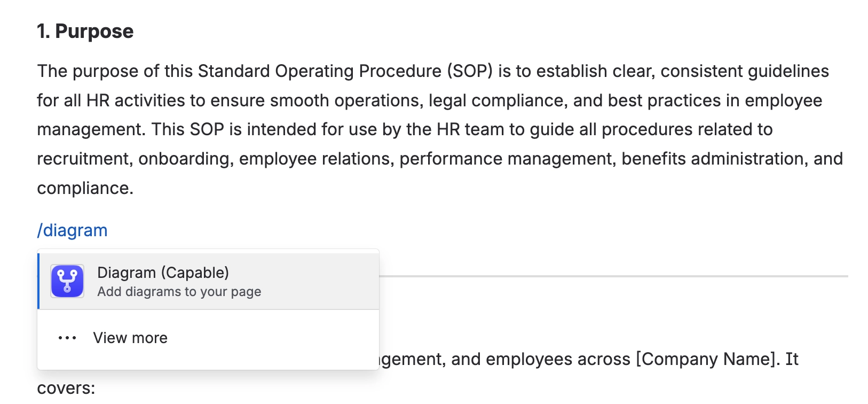Click the /diagram slash command text
Image resolution: width=868 pixels, height=404 pixels.
pyautogui.click(x=72, y=230)
